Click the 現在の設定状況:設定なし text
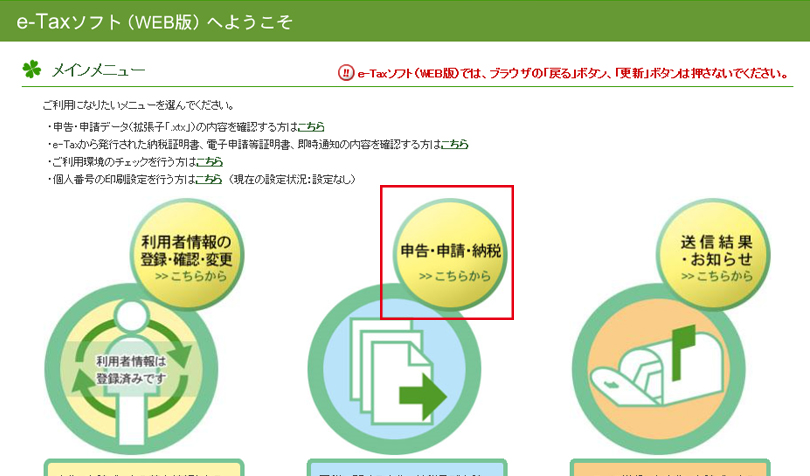The height and width of the screenshot is (476, 810). click(292, 179)
